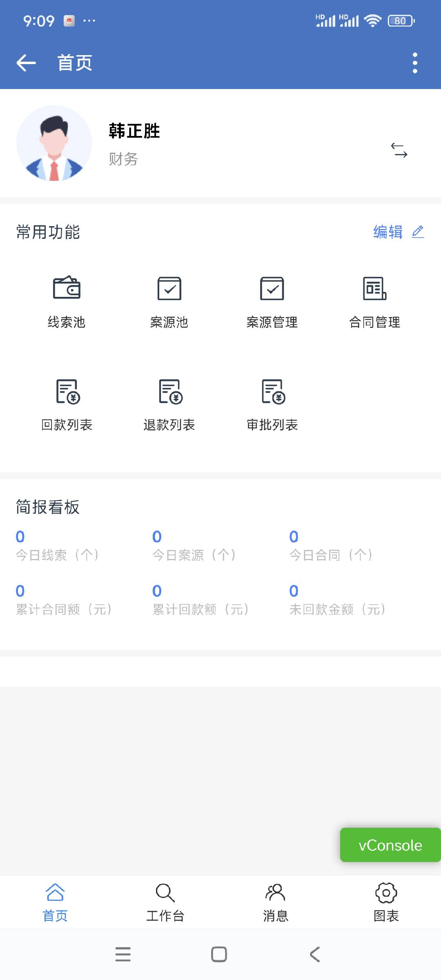Tap the back arrow in header

coord(27,63)
